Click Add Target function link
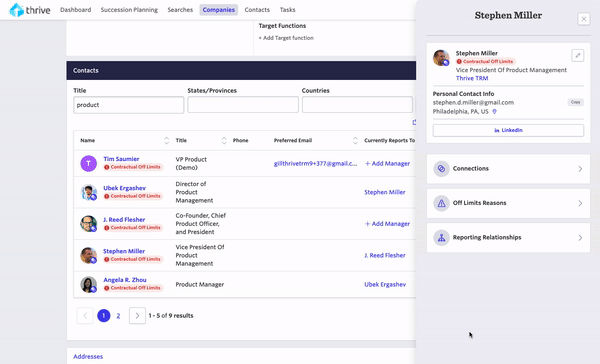The image size is (600, 364). pyautogui.click(x=286, y=38)
